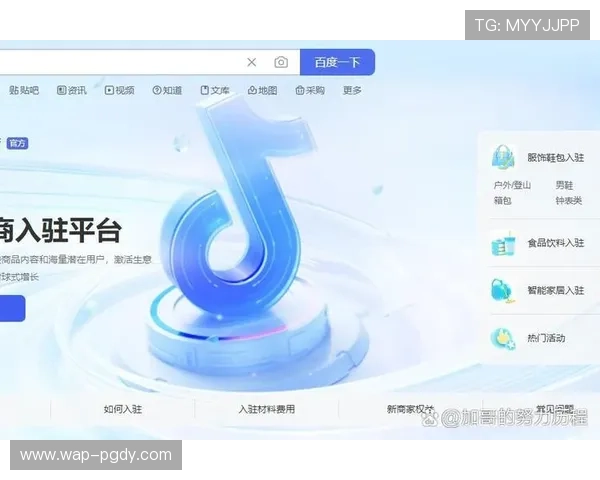This screenshot has width=600, height=480.
Task: Open the 热门活动 link
Action: 546,338
